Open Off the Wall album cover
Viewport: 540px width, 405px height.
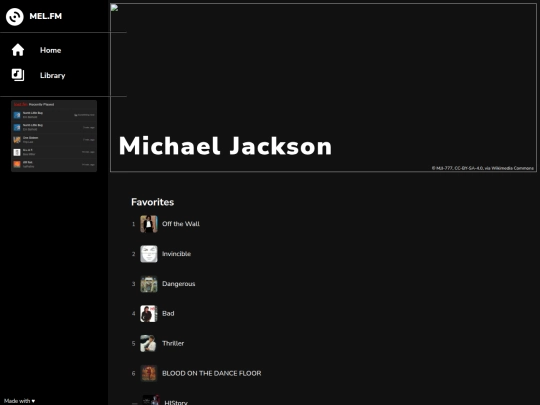(x=149, y=224)
